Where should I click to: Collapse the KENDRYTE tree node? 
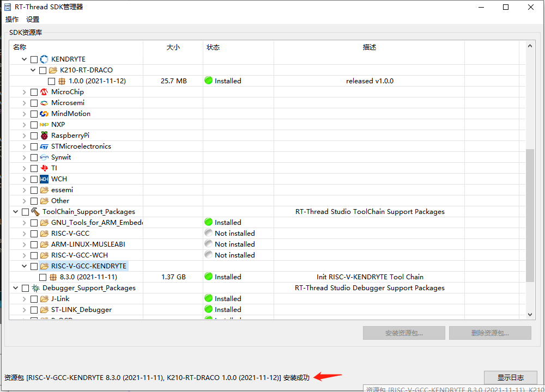pyautogui.click(x=24, y=59)
